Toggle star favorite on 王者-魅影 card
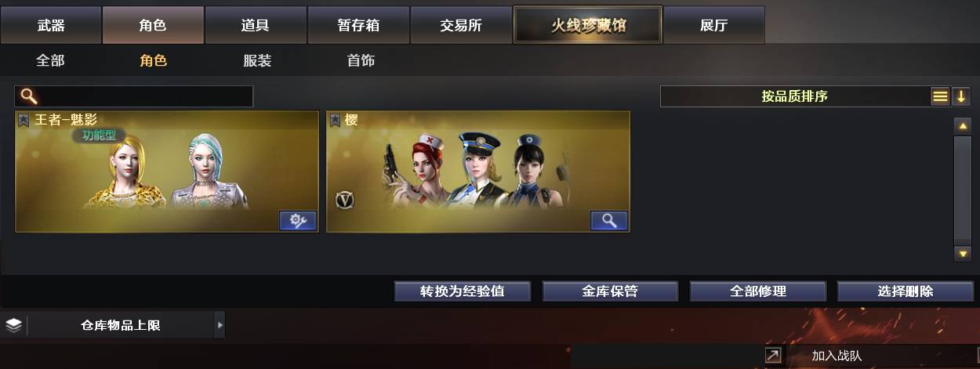 24,120
